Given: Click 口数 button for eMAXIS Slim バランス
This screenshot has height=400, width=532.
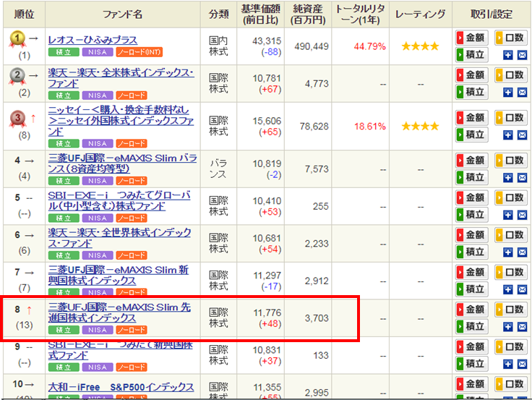Looking at the screenshot, I should tap(511, 161).
